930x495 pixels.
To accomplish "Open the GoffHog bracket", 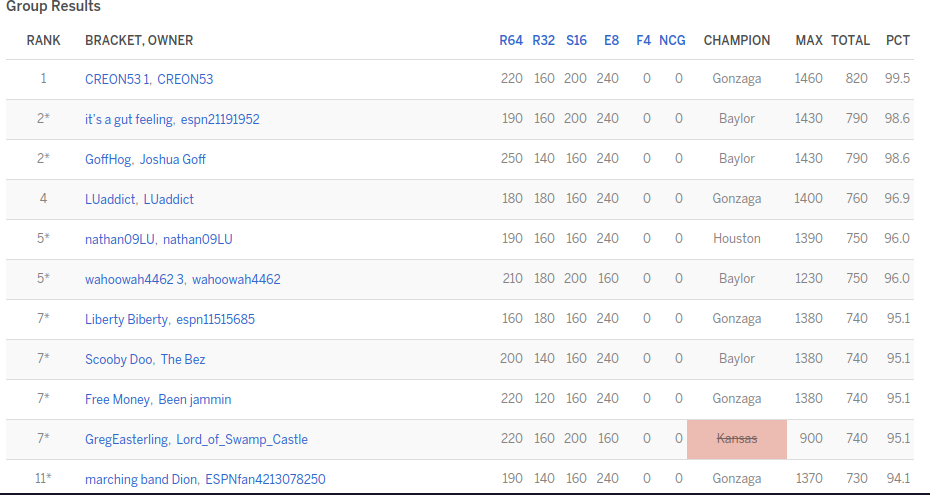I will 108,159.
